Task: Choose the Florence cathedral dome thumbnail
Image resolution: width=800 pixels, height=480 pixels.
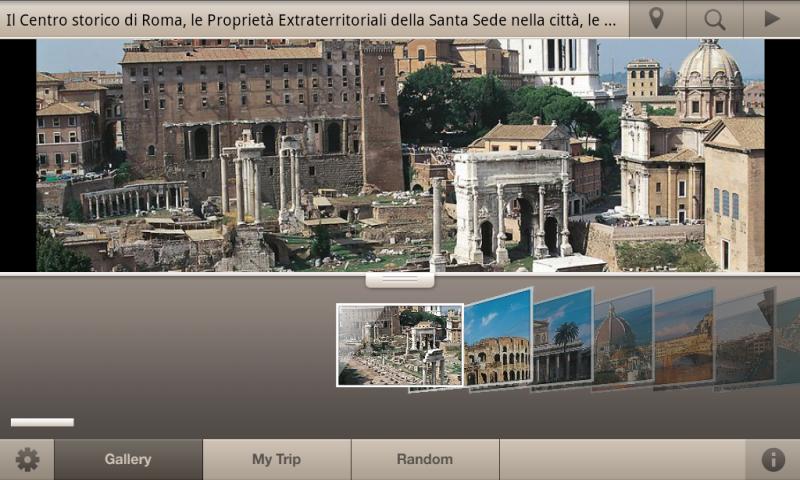Action: [623, 340]
